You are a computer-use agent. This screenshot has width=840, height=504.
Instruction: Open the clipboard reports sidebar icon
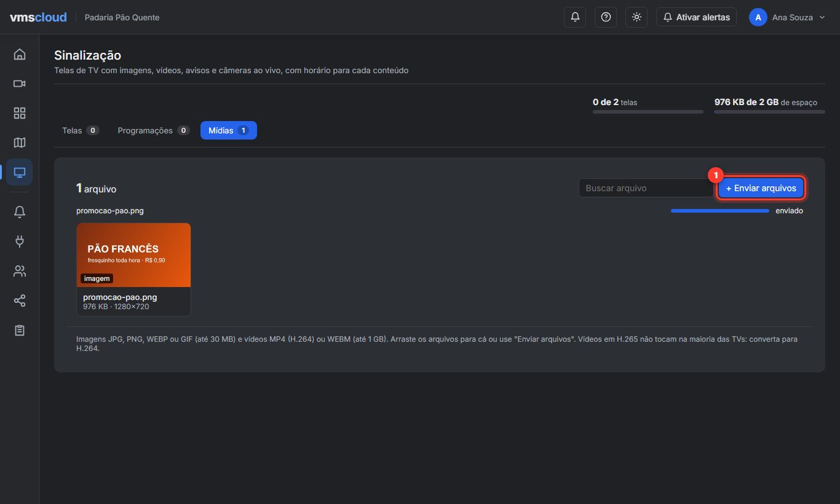click(x=20, y=330)
